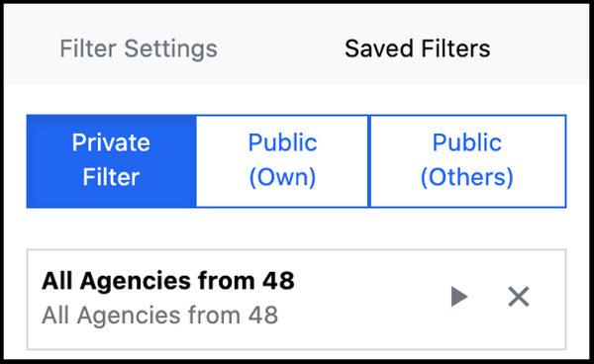The image size is (594, 364).
Task: Discard the saved private filter entry
Action: click(x=518, y=297)
